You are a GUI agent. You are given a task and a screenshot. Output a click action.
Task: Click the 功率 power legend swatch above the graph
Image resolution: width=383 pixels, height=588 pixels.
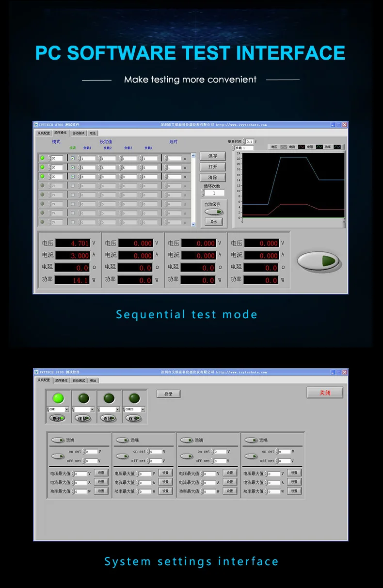337,147
